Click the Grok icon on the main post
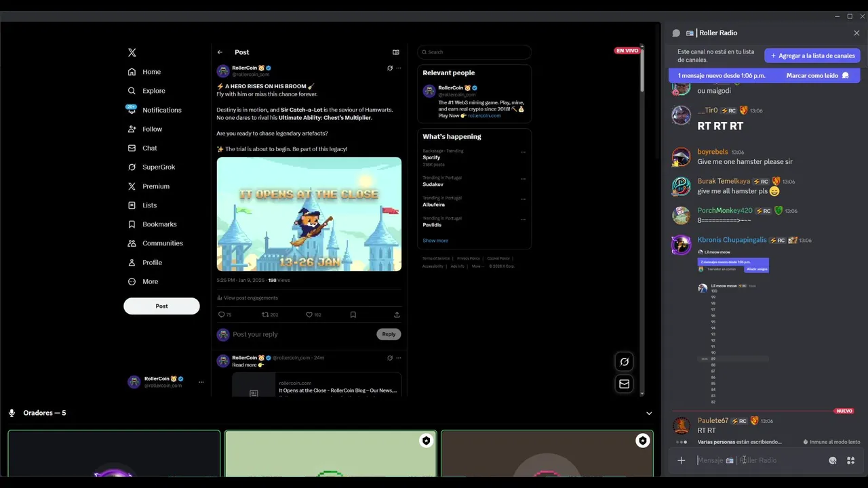The width and height of the screenshot is (868, 488). pos(390,68)
